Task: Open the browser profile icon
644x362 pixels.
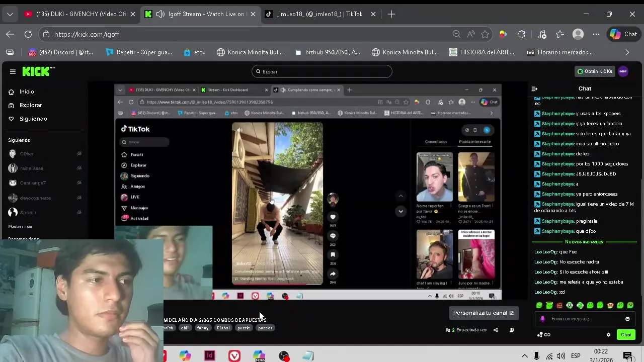Action: tap(578, 34)
